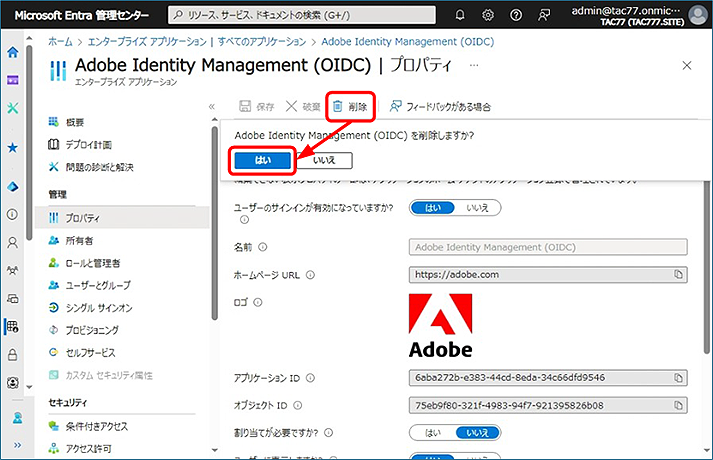The image size is (713, 460).
Task: Close the properties blade with X
Action: (x=687, y=65)
